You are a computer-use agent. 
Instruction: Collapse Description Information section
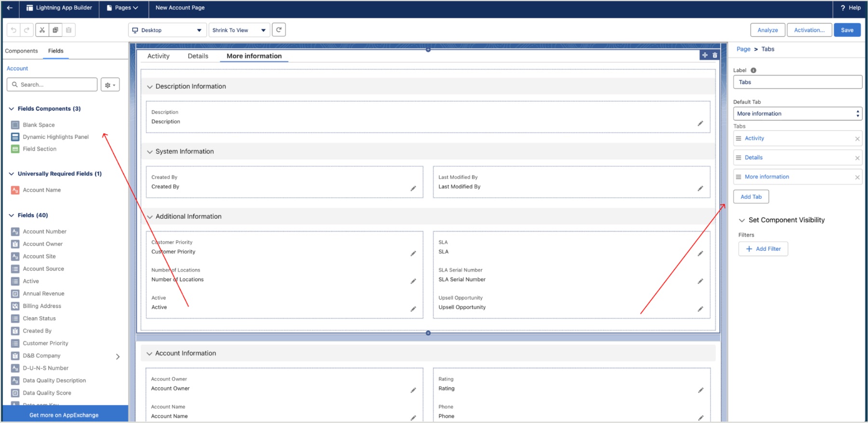[149, 87]
